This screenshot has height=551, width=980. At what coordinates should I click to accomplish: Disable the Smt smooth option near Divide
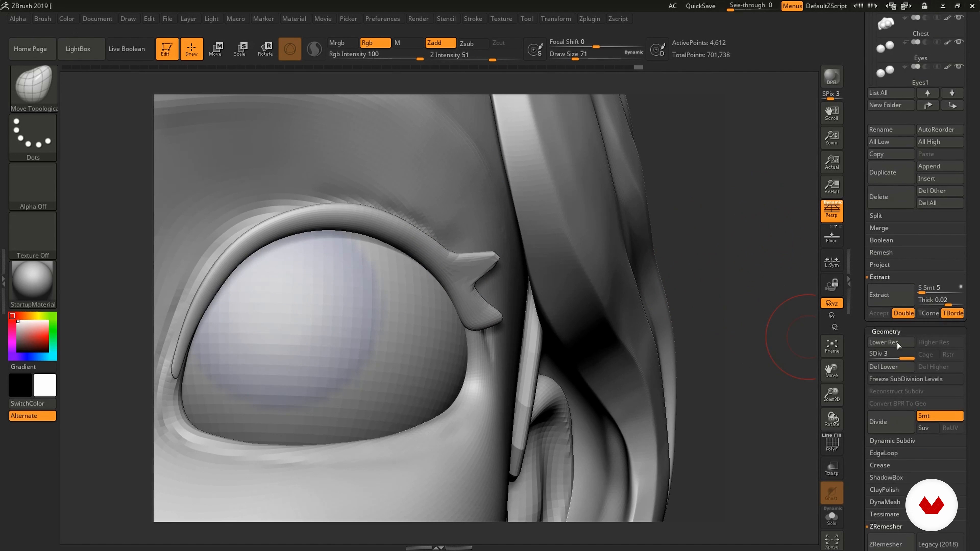(939, 416)
